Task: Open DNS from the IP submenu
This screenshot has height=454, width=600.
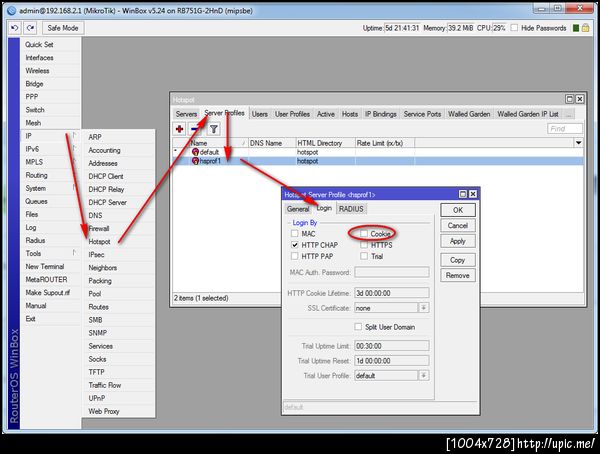Action: [x=95, y=216]
